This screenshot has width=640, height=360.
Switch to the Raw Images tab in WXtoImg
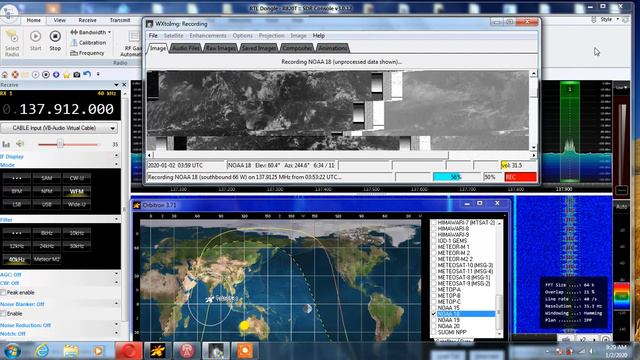[x=220, y=48]
